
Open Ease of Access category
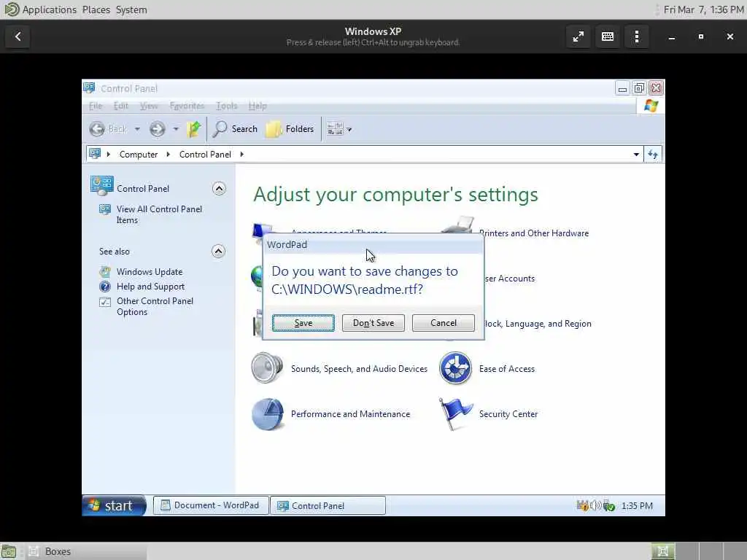tap(507, 369)
